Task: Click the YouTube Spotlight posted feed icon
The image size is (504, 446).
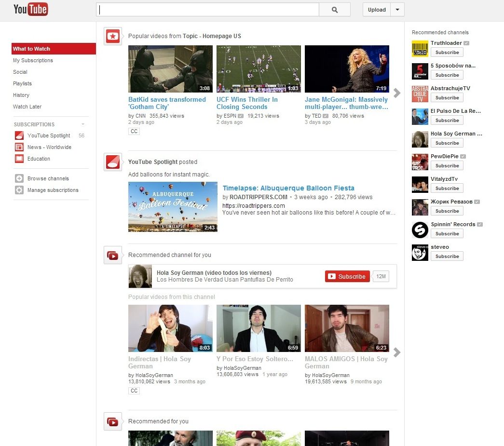Action: tap(113, 162)
